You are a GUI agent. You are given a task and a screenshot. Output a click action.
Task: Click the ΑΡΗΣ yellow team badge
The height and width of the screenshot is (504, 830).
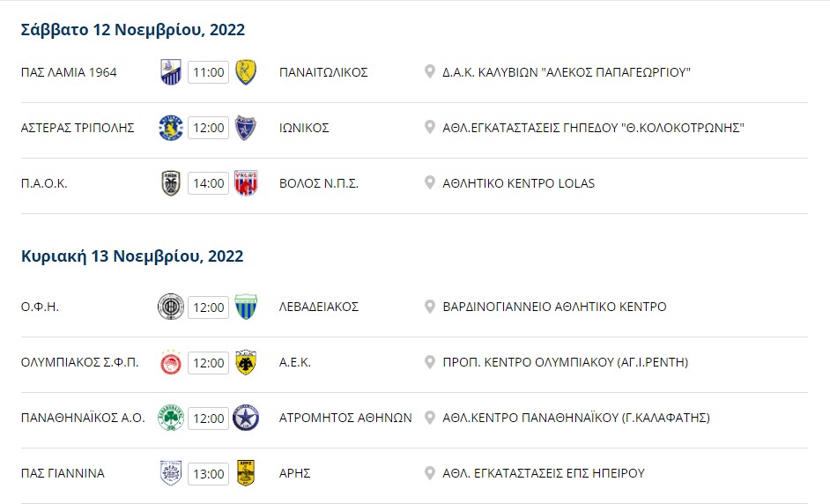pos(246,473)
